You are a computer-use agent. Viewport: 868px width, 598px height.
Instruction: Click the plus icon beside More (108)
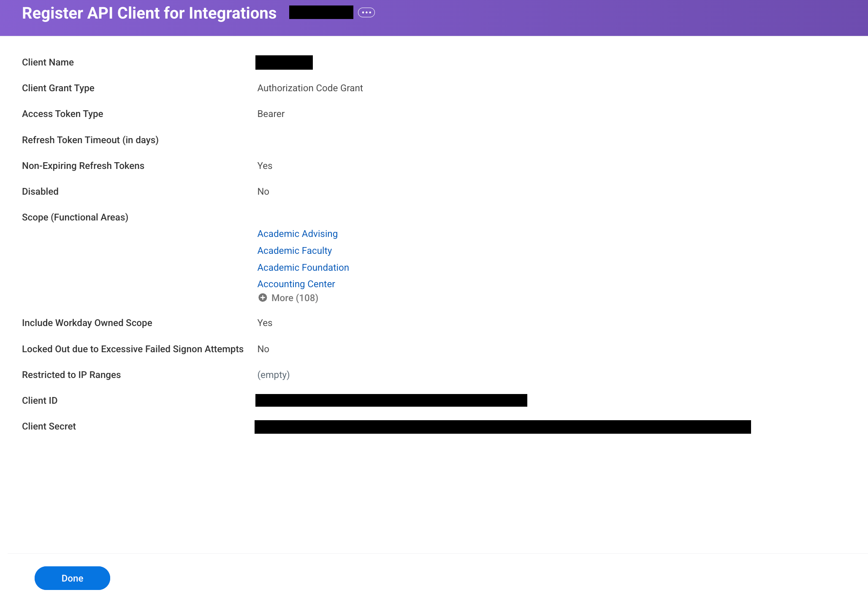263,298
